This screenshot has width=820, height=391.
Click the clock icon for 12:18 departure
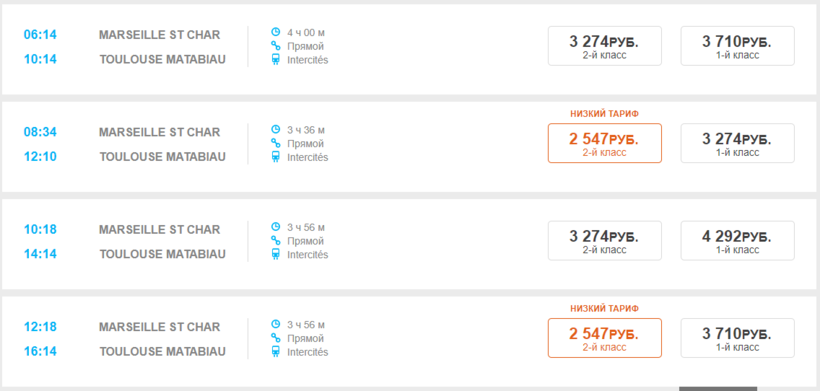[276, 324]
